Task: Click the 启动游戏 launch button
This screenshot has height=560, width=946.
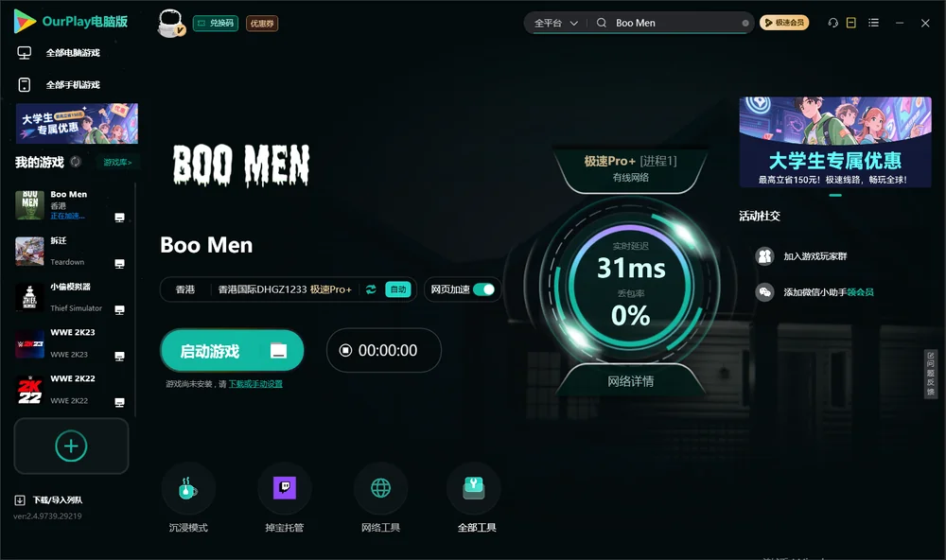Action: [x=232, y=351]
